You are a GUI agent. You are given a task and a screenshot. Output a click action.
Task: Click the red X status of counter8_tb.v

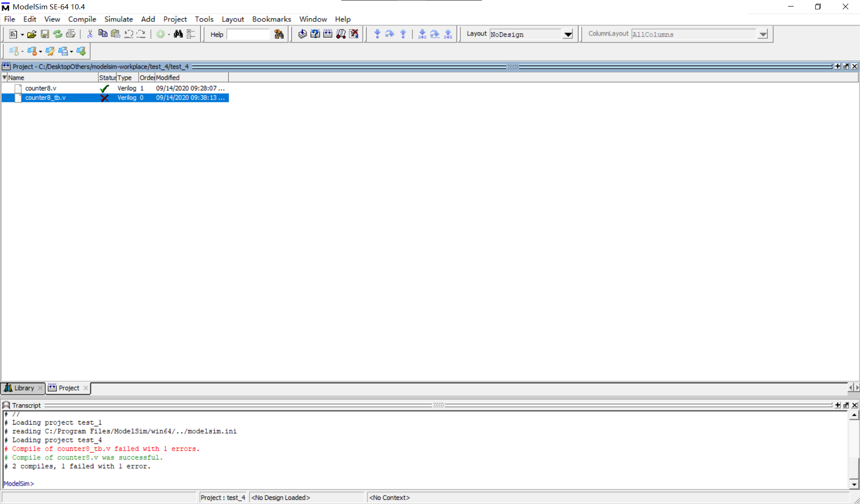(105, 98)
